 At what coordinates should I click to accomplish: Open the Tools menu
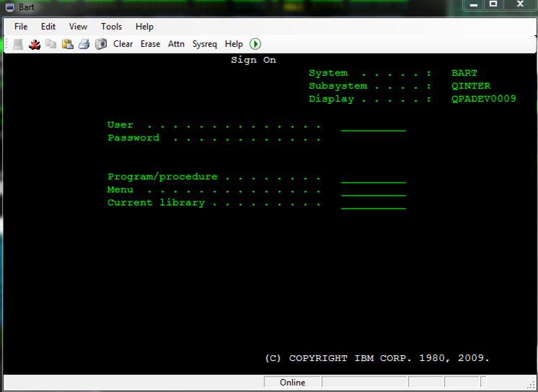(111, 27)
